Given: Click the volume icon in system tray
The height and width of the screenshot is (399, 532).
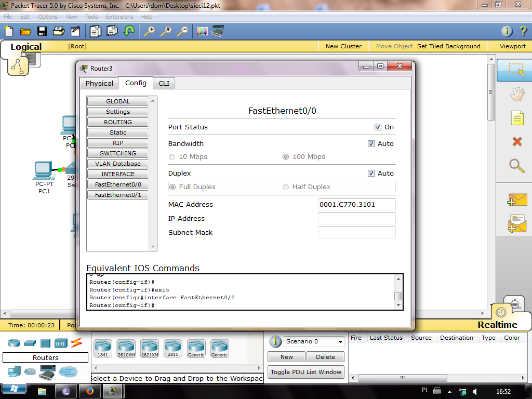Looking at the screenshot, I should pos(475,392).
